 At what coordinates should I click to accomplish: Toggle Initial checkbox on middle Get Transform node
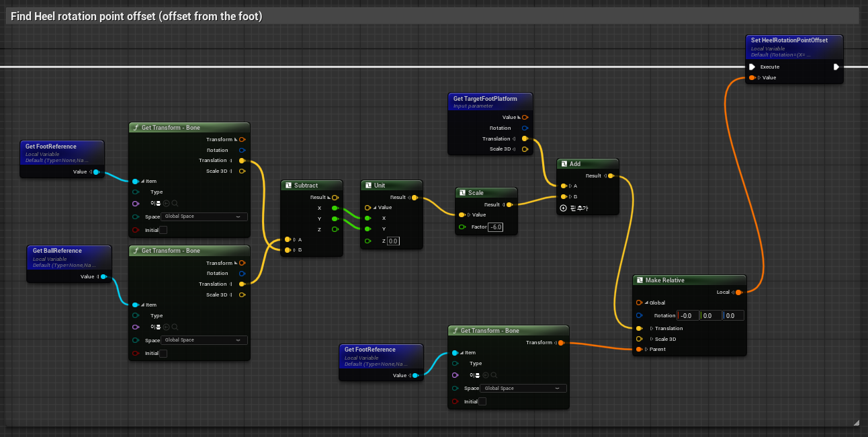163,353
